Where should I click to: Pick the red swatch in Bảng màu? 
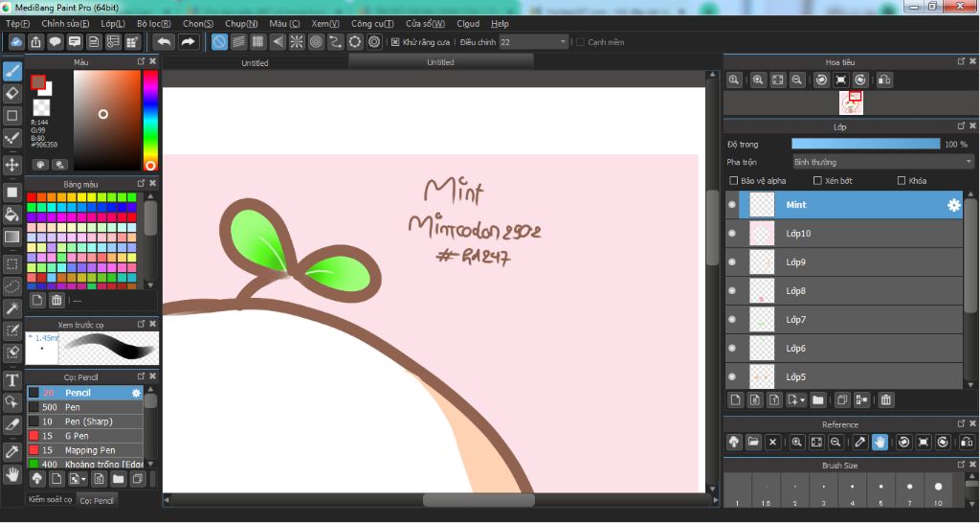coord(32,197)
